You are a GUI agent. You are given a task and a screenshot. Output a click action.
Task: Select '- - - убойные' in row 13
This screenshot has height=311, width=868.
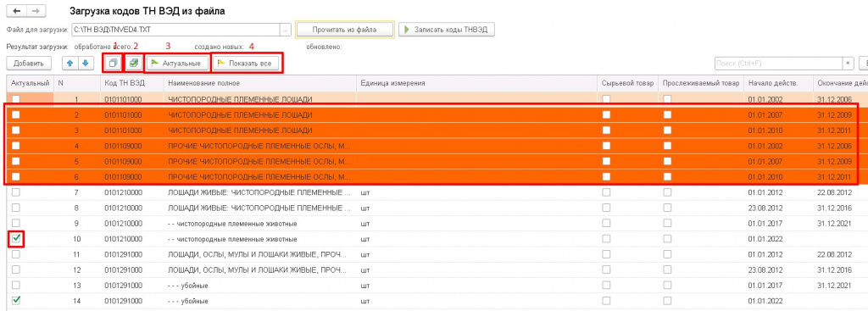point(187,286)
